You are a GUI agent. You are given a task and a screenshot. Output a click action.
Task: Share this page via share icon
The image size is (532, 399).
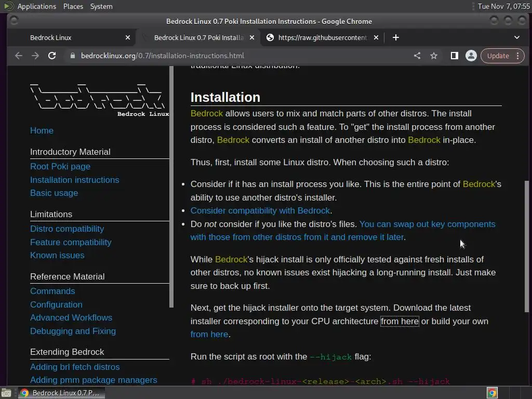pyautogui.click(x=417, y=56)
